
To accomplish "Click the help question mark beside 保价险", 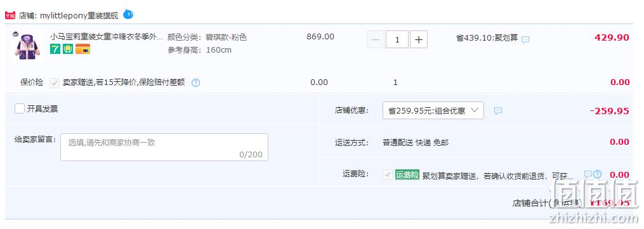I will coord(196,83).
